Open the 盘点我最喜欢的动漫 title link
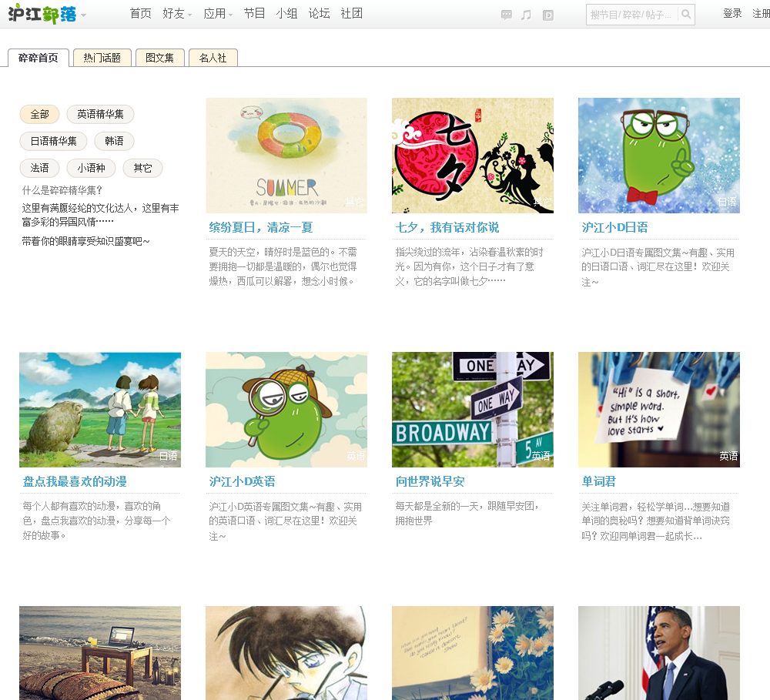Image resolution: width=770 pixels, height=700 pixels. [x=75, y=481]
